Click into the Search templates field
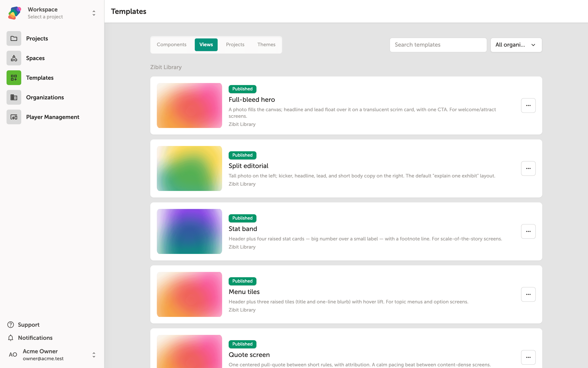 pos(438,45)
